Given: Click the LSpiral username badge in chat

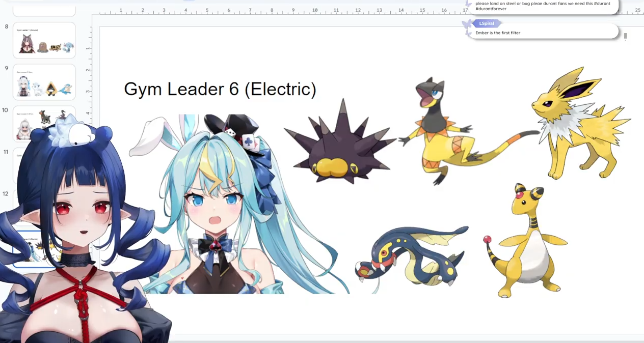Looking at the screenshot, I should [x=487, y=23].
